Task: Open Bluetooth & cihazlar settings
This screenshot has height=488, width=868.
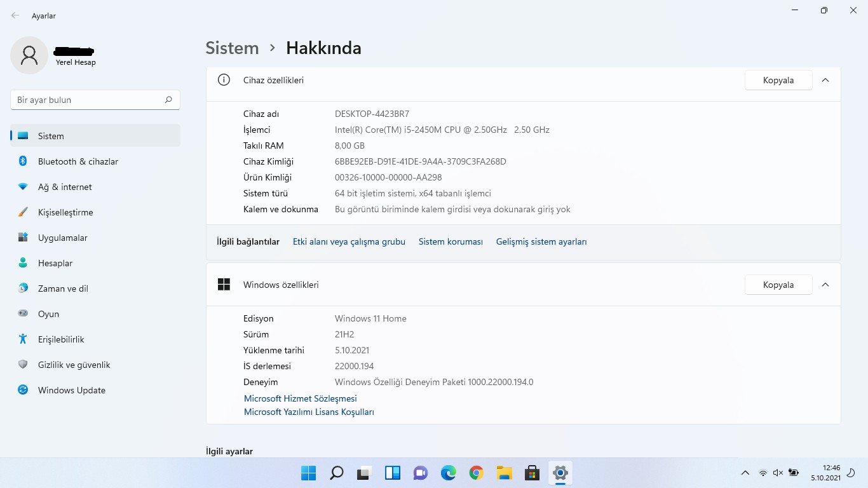Action: [x=95, y=161]
